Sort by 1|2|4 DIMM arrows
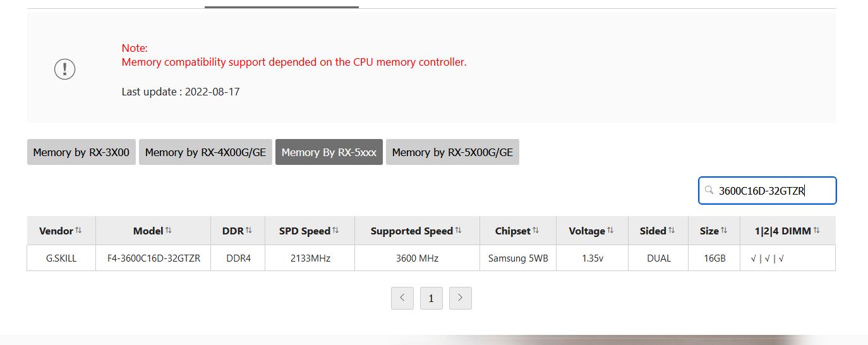 (x=816, y=231)
